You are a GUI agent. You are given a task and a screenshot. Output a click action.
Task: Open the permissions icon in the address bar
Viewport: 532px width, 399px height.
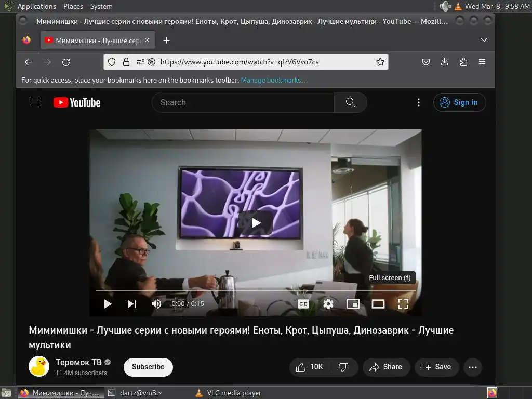click(x=140, y=62)
